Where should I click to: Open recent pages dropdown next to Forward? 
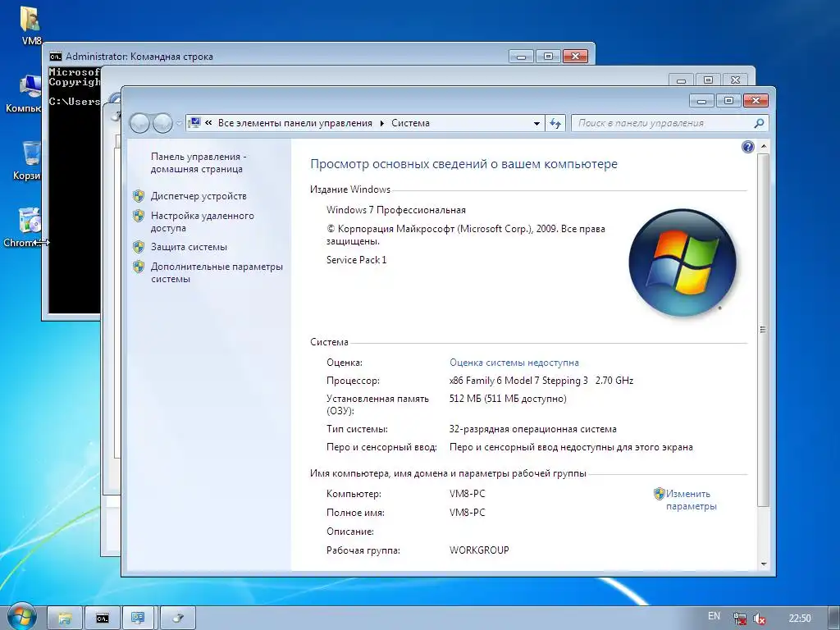click(179, 124)
